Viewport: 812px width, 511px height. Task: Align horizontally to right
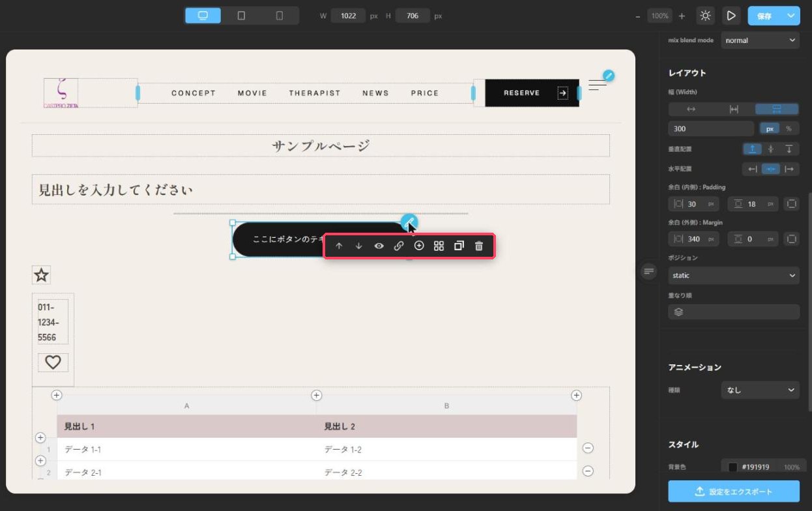(789, 169)
